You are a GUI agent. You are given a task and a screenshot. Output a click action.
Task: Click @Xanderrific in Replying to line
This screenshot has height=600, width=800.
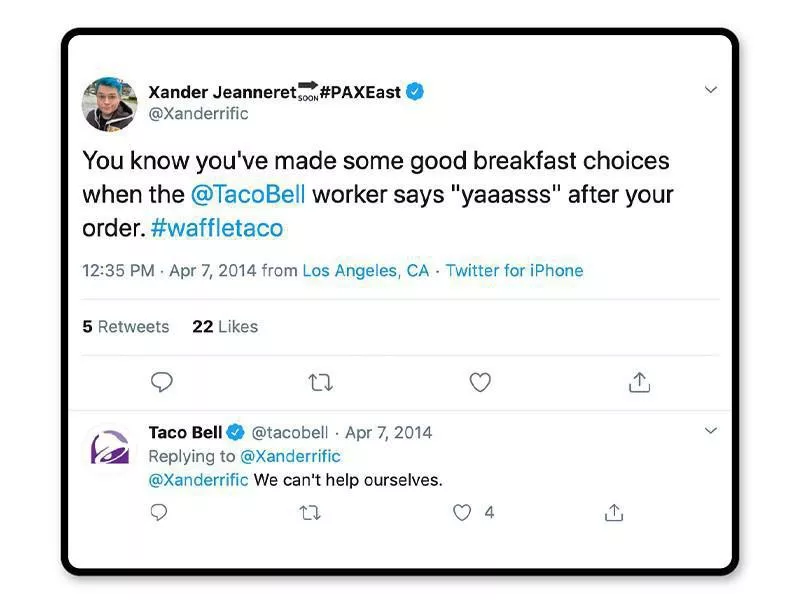(x=290, y=456)
